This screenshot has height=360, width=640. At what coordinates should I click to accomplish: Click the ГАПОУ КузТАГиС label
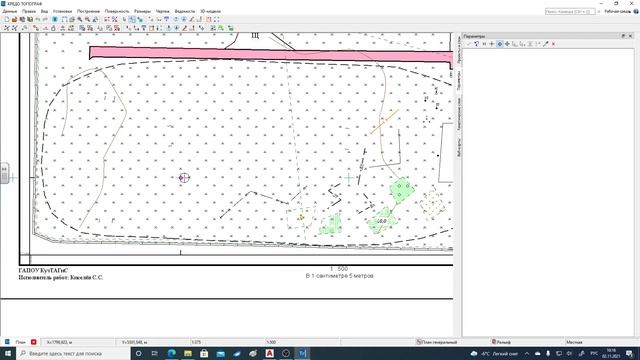point(43,270)
